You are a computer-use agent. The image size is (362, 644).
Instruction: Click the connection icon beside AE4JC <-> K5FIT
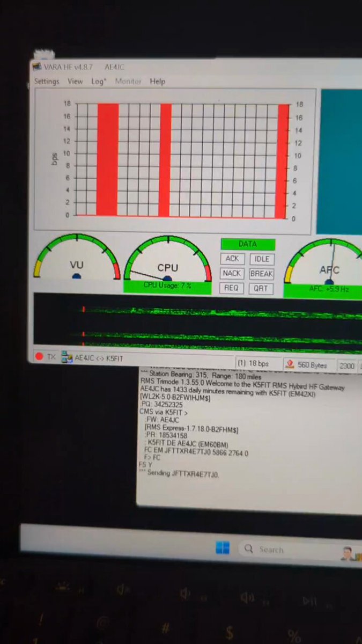pos(67,357)
